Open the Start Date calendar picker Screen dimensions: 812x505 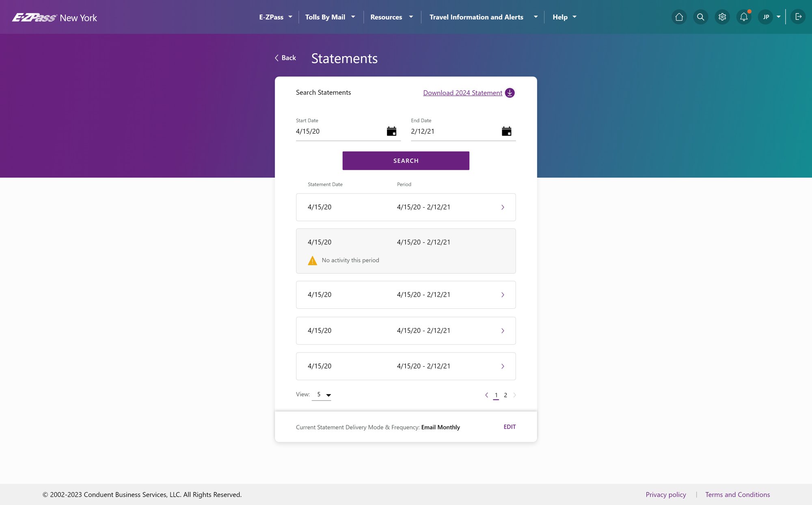[x=391, y=131]
